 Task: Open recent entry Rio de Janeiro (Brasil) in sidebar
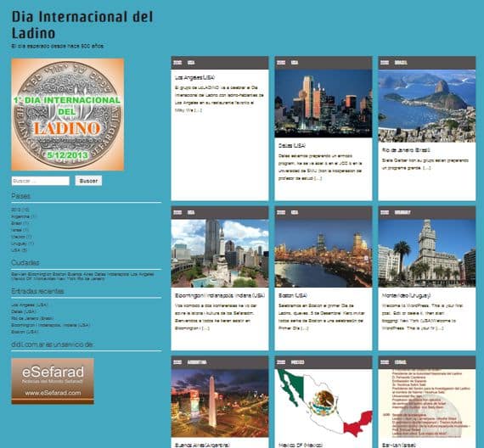(32, 318)
